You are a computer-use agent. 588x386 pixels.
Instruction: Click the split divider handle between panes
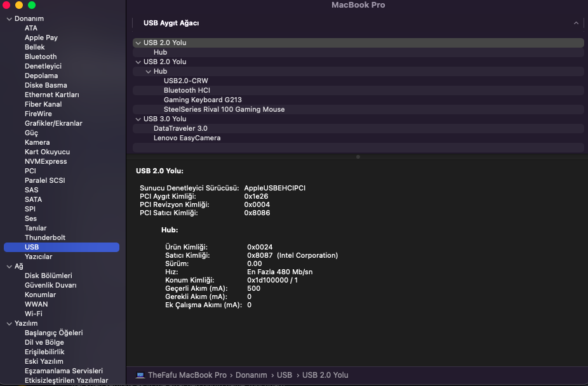[357, 156]
